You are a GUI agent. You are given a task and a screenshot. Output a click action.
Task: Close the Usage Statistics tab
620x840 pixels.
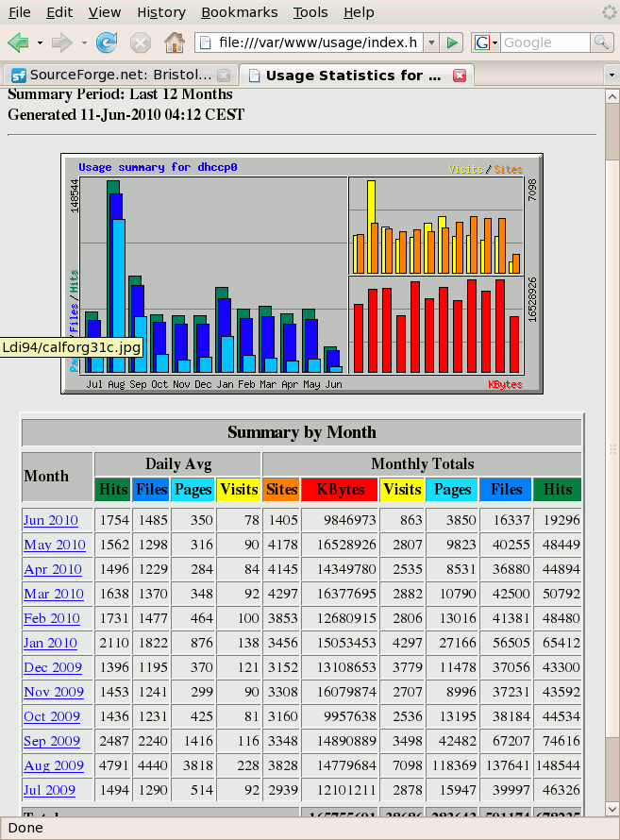click(460, 76)
